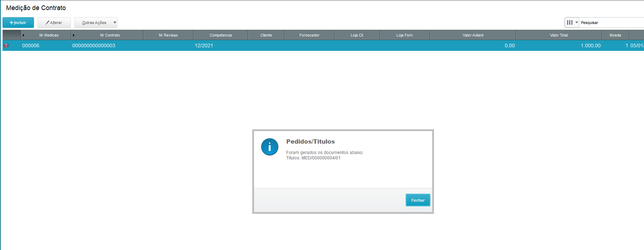This screenshot has height=250, width=644.
Task: Click Competencia column header
Action: (x=221, y=35)
